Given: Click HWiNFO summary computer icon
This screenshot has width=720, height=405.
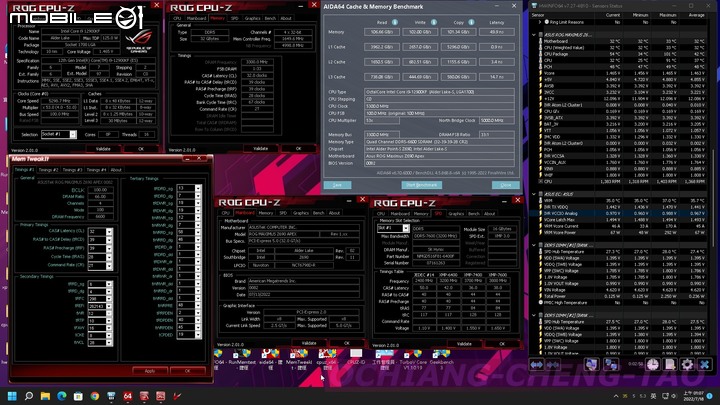Looking at the screenshot, I should pos(592,365).
